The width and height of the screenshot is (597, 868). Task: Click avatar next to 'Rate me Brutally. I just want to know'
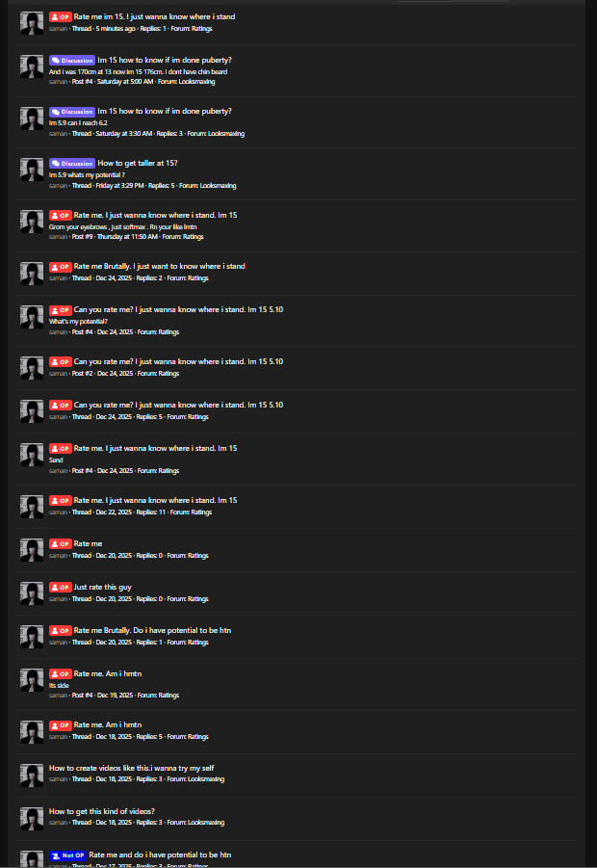[x=32, y=274]
